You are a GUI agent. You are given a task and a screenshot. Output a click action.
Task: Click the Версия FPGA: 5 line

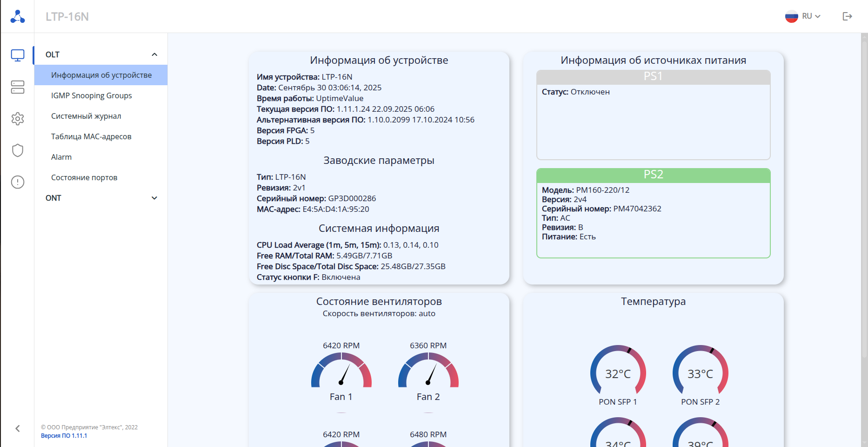286,130
